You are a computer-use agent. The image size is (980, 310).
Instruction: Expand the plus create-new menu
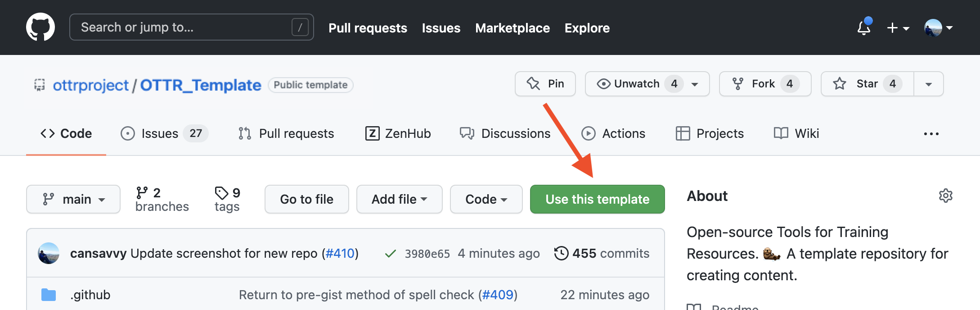898,28
